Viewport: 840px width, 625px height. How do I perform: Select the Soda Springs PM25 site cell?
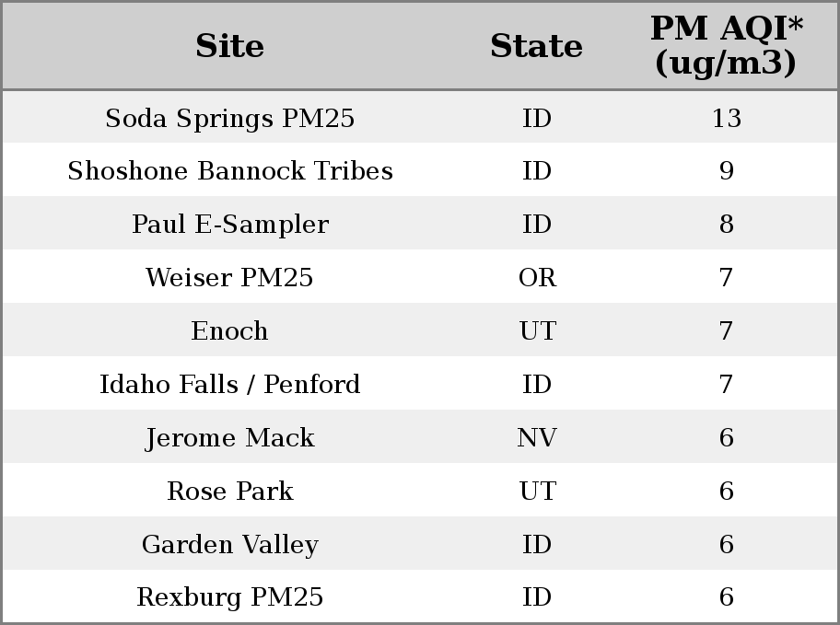[x=230, y=118]
